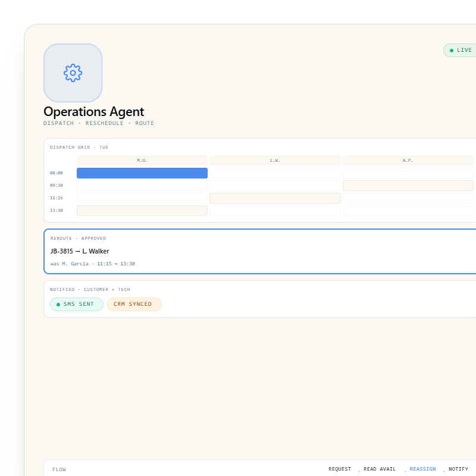This screenshot has height=476, width=476.
Task: Select the A.P. column header
Action: pyautogui.click(x=408, y=160)
